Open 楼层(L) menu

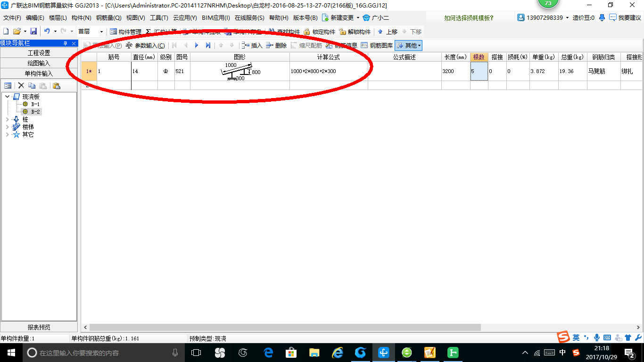tap(58, 18)
